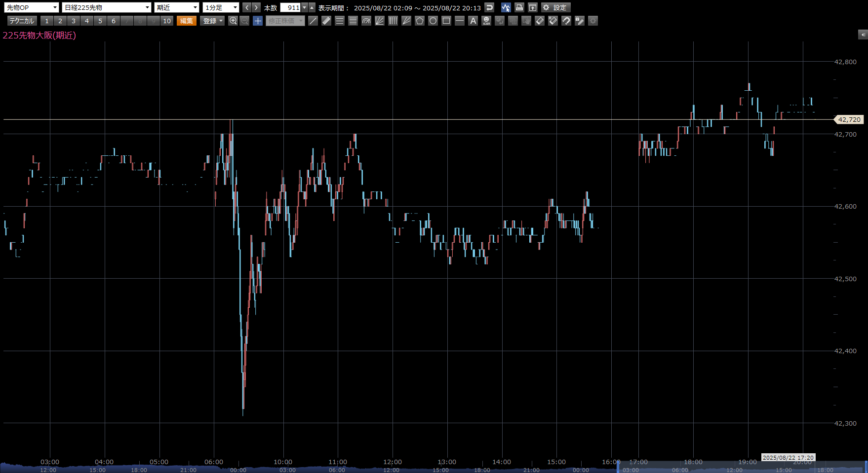Select technical preset 1
868x473 pixels.
47,21
